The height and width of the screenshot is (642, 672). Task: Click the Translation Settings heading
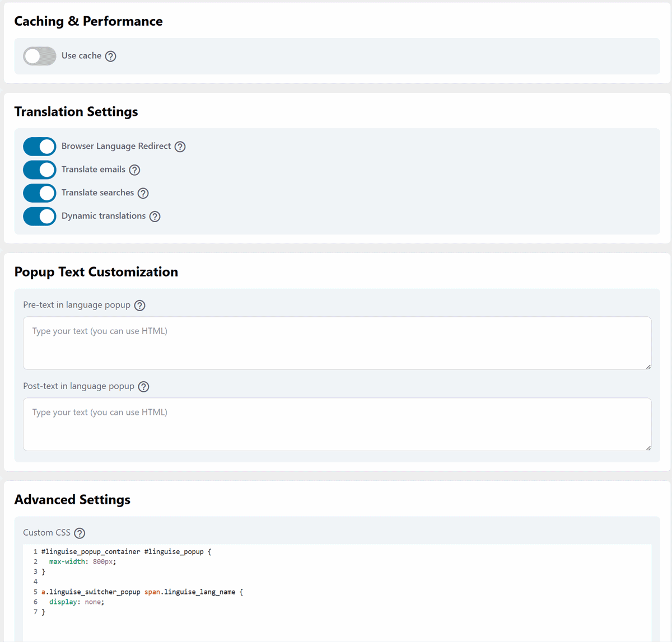tap(76, 112)
